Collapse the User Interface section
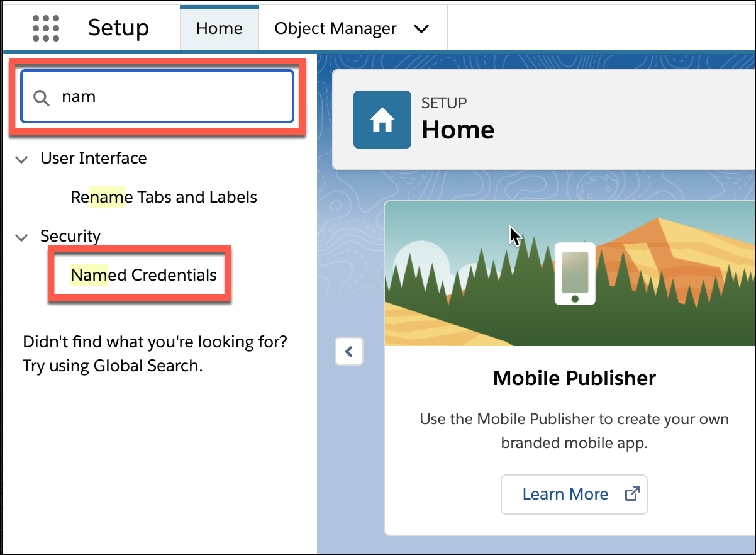Image resolution: width=756 pixels, height=555 pixels. 22,159
